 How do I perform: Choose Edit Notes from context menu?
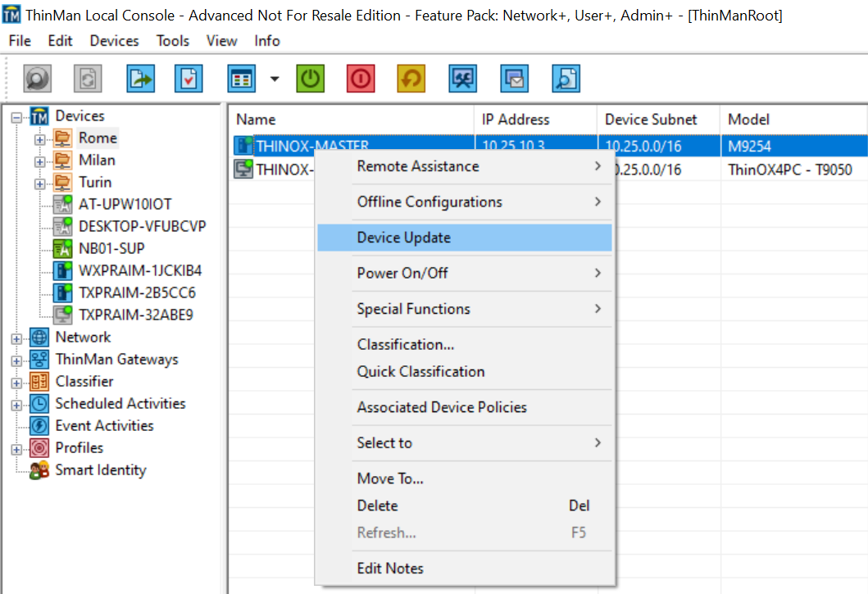coord(390,568)
